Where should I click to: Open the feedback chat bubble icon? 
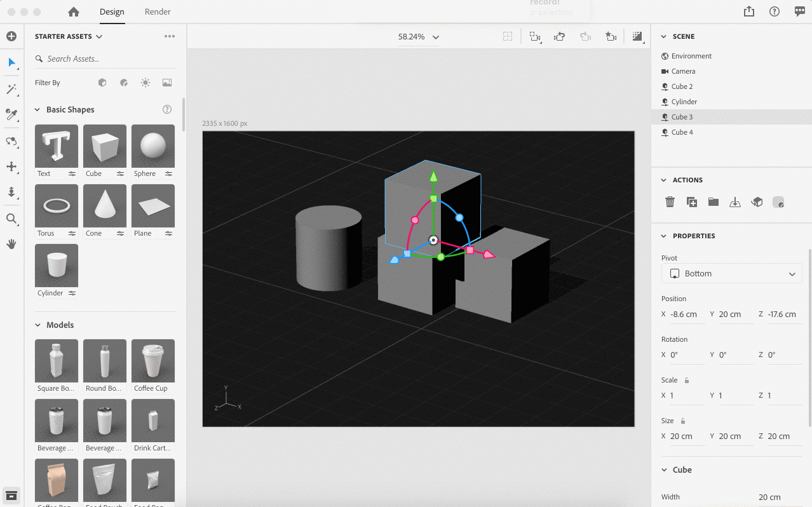click(800, 11)
